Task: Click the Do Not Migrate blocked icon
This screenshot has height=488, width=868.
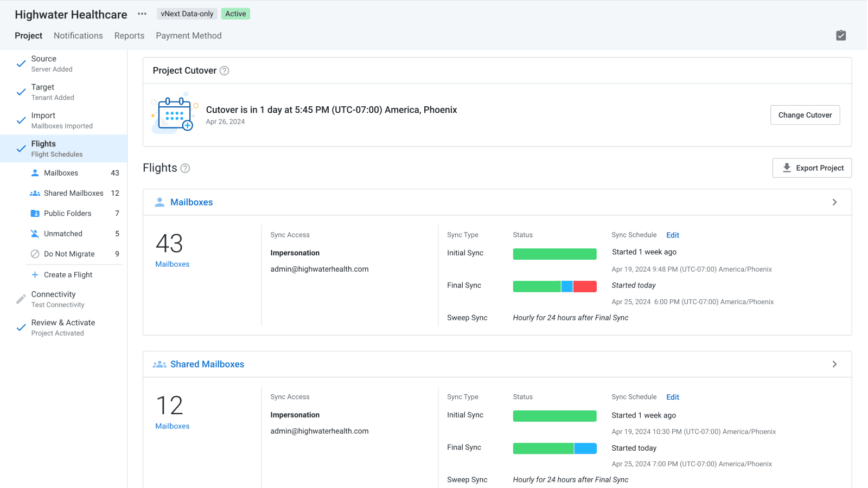Action: pyautogui.click(x=35, y=254)
